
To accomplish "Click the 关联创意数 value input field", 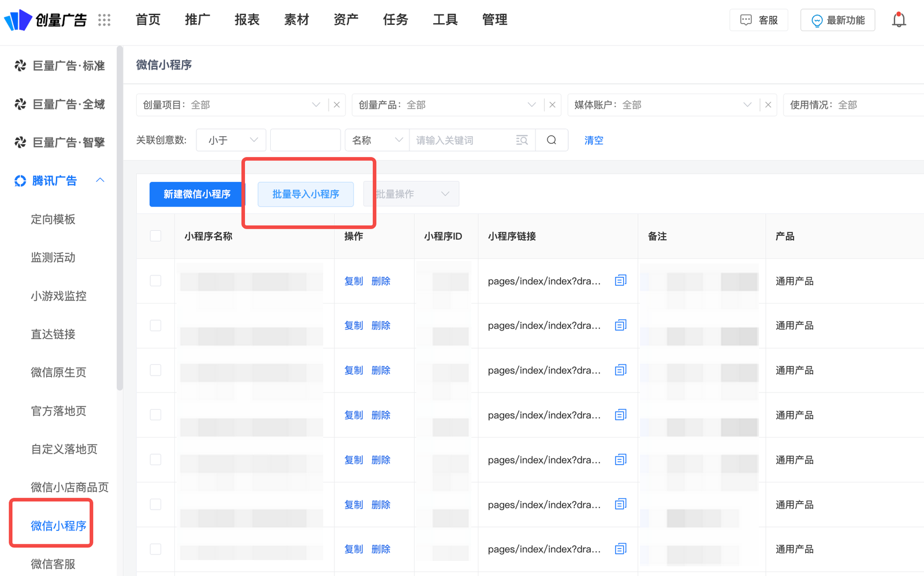I will [305, 140].
